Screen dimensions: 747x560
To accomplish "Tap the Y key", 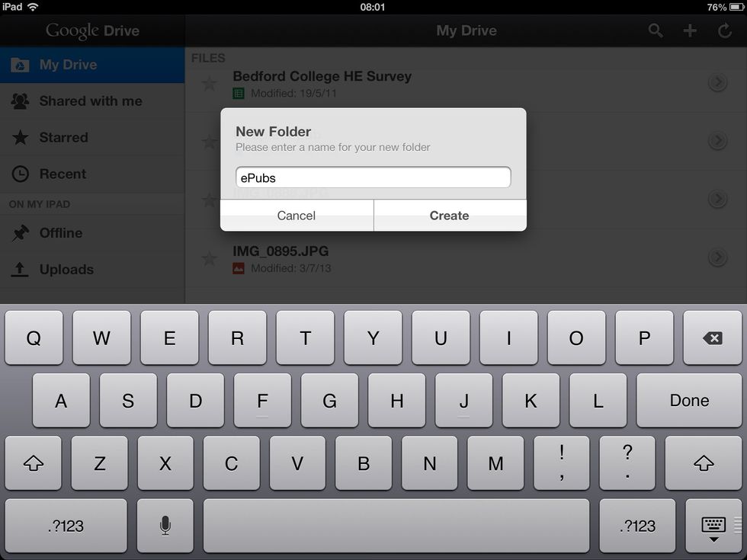I will click(373, 338).
